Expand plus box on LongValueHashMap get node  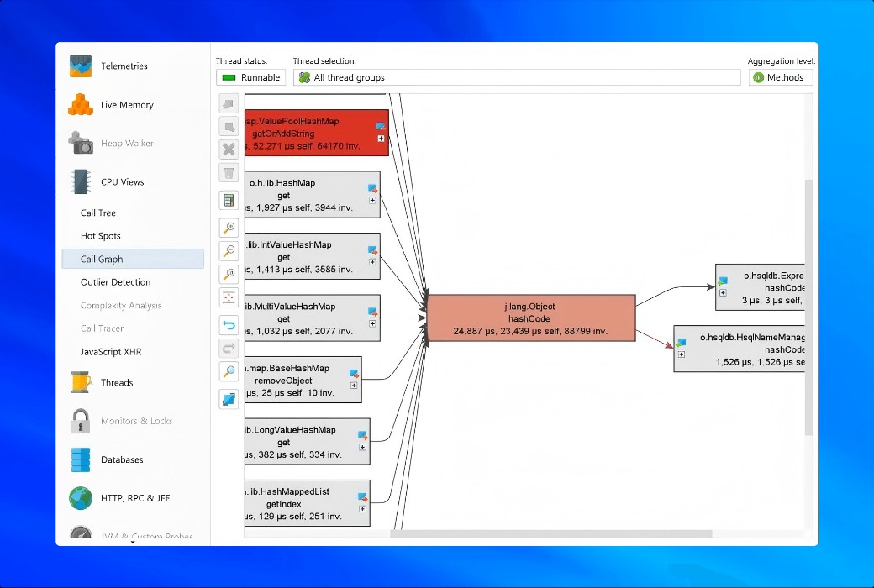pyautogui.click(x=363, y=448)
